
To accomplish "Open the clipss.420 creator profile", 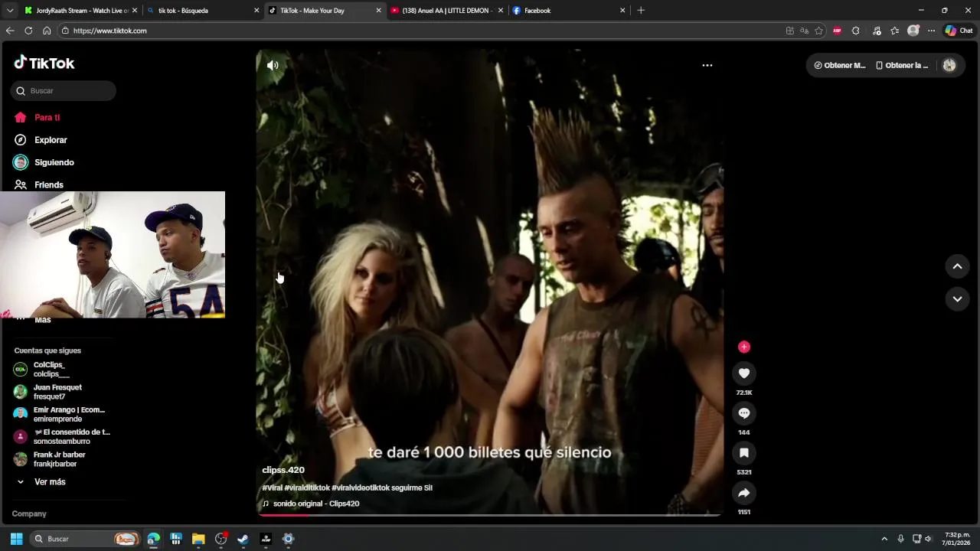I will [x=283, y=470].
